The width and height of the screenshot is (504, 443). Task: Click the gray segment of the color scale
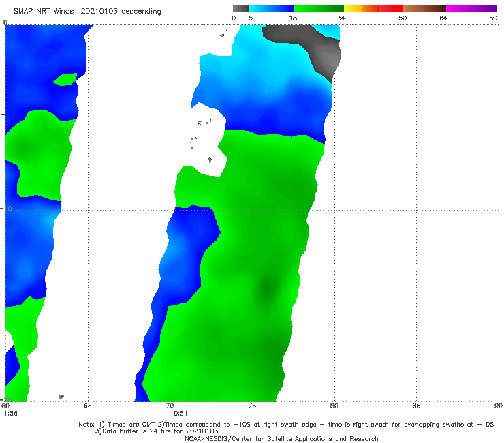(240, 8)
